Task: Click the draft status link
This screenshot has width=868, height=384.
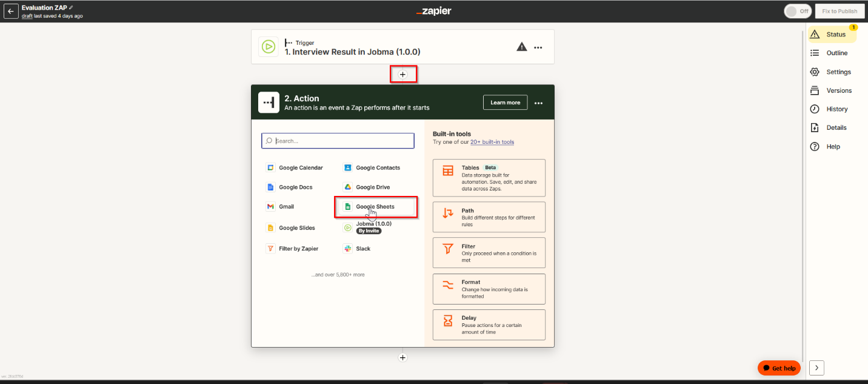Action: pyautogui.click(x=27, y=16)
